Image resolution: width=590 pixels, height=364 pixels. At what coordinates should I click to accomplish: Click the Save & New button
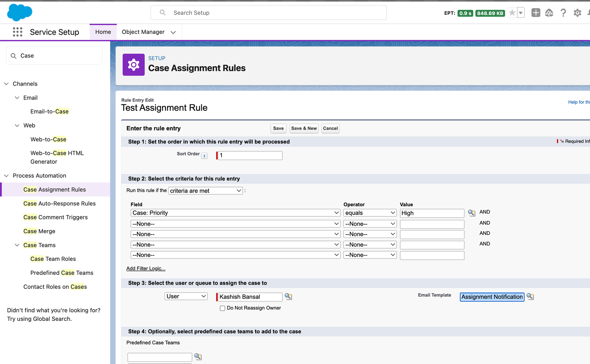click(x=304, y=128)
